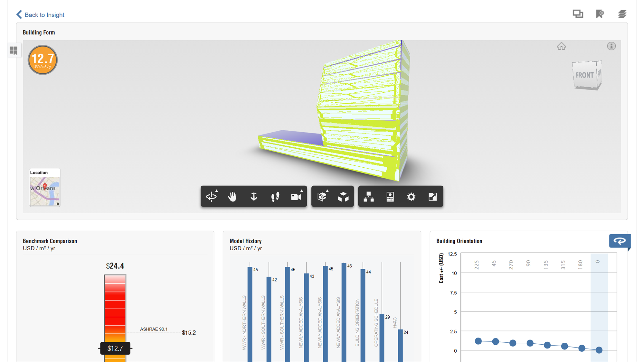
Task: Open the model browser hierarchy icon
Action: 369,197
